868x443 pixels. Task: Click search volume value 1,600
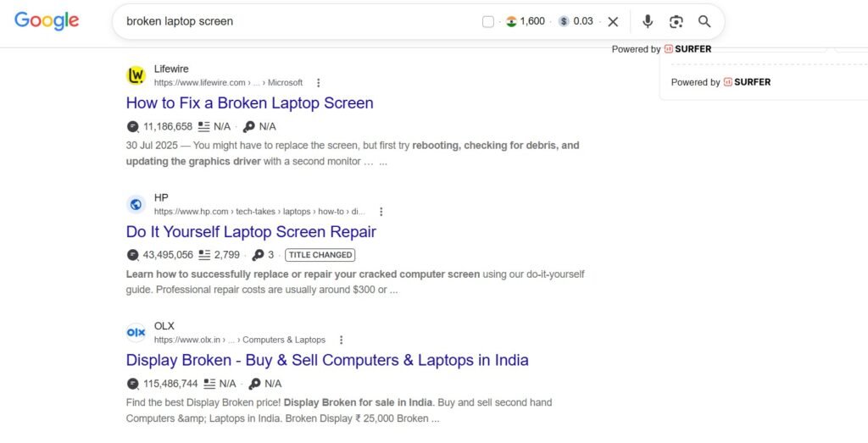532,21
